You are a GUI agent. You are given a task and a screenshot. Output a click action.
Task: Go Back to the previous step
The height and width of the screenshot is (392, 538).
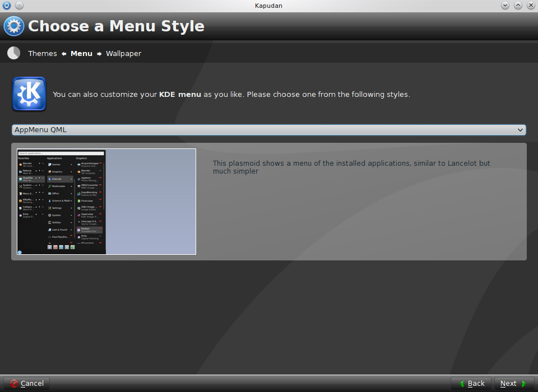click(x=471, y=383)
